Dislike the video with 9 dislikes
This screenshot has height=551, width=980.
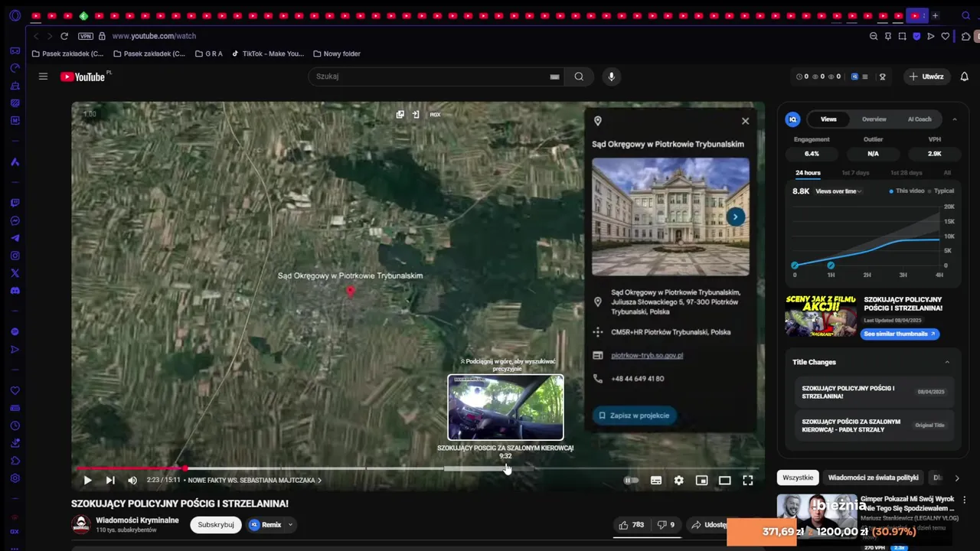(x=666, y=525)
